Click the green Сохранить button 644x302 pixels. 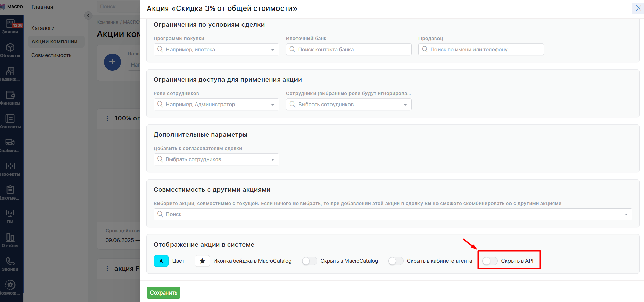[163, 293]
